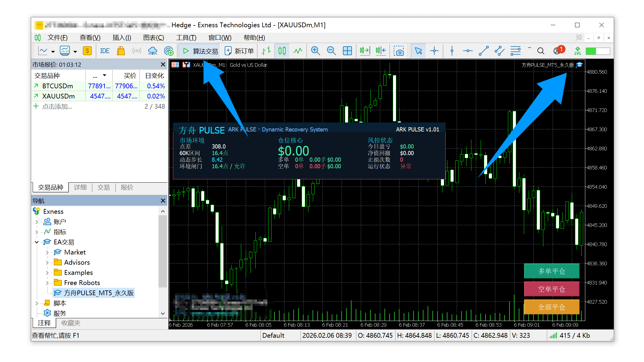Switch to the 交易 tab in Market Watch
The height and width of the screenshot is (362, 644).
(103, 187)
